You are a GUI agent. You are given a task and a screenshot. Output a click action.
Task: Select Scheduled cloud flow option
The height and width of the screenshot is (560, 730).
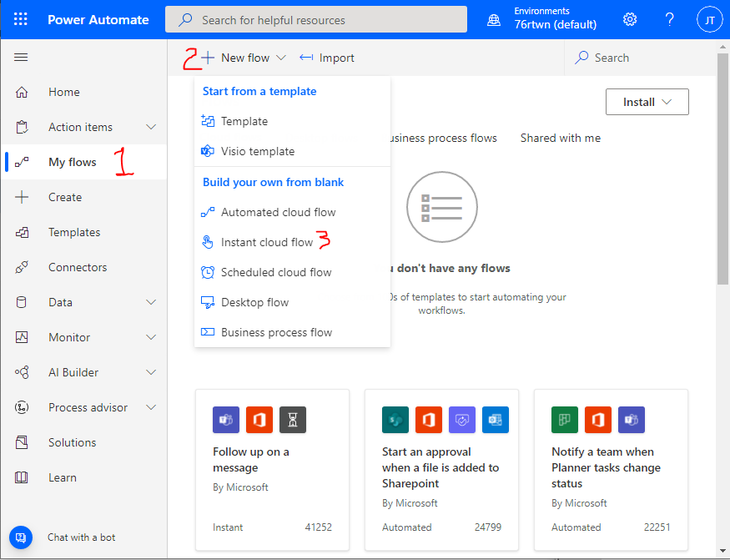pyautogui.click(x=275, y=272)
